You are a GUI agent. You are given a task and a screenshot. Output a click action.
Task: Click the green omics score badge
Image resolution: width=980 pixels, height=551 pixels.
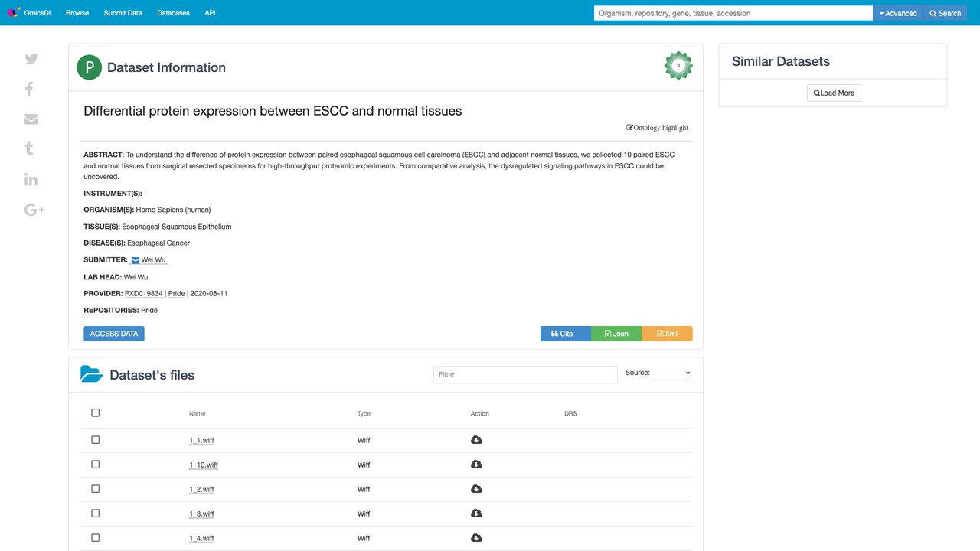[x=678, y=66]
